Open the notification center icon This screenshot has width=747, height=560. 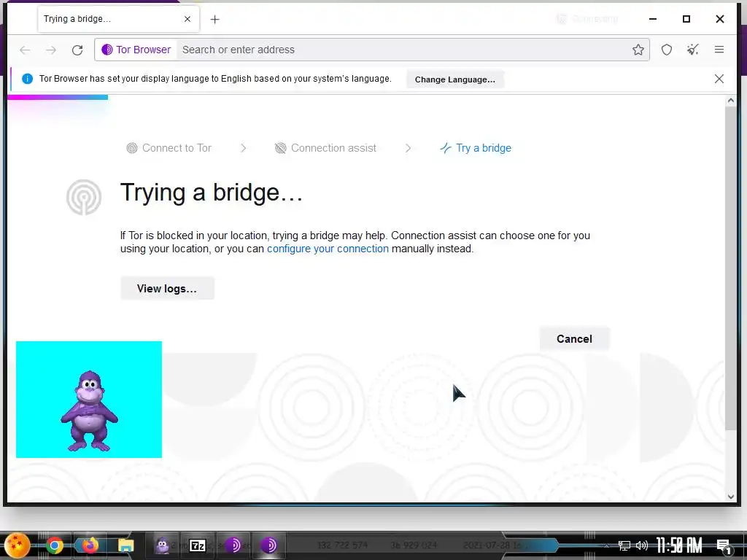click(724, 547)
